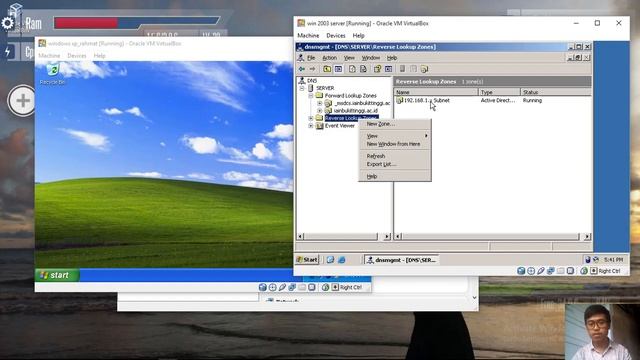Open Devices menu in windows xp VM window

click(x=77, y=56)
